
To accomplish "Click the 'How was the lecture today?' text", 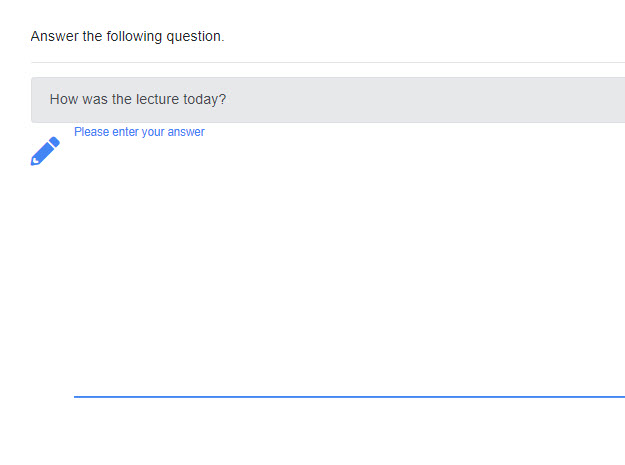I will (x=137, y=100).
